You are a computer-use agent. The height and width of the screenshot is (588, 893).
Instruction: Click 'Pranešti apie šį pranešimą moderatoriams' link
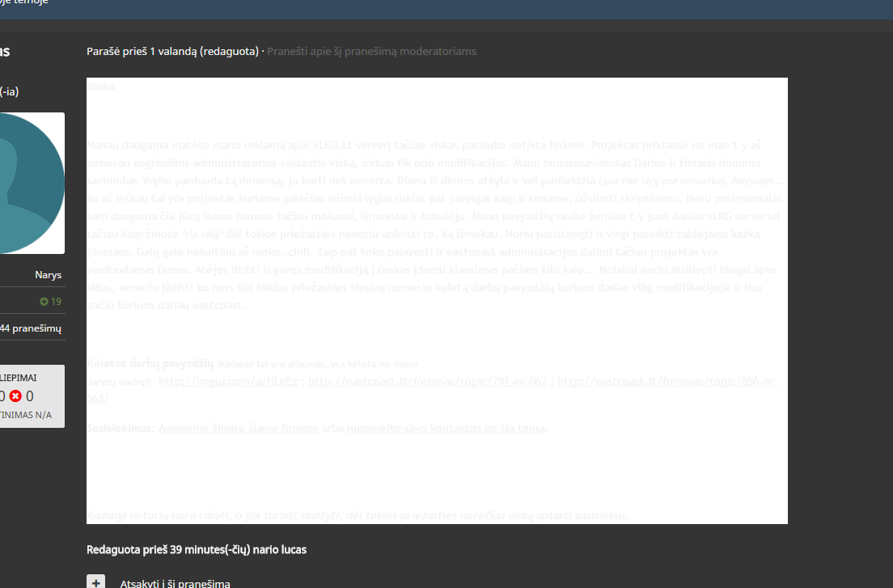pyautogui.click(x=371, y=51)
